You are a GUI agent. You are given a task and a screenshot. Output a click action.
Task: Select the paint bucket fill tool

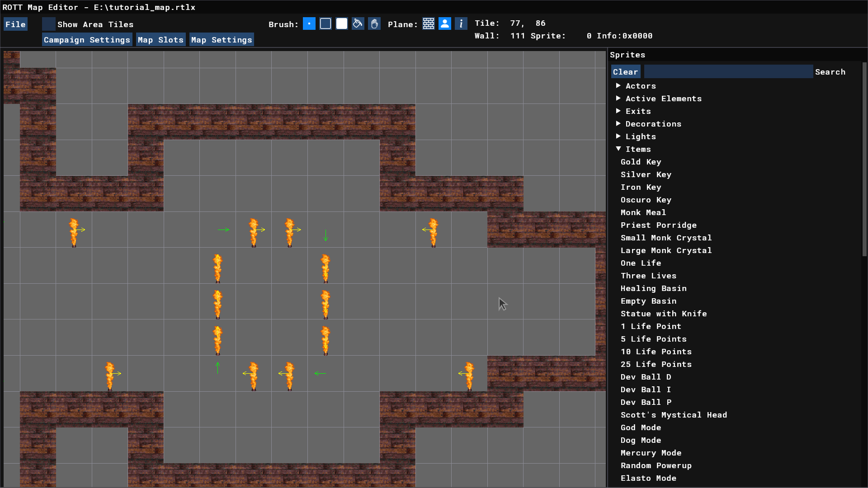(358, 23)
